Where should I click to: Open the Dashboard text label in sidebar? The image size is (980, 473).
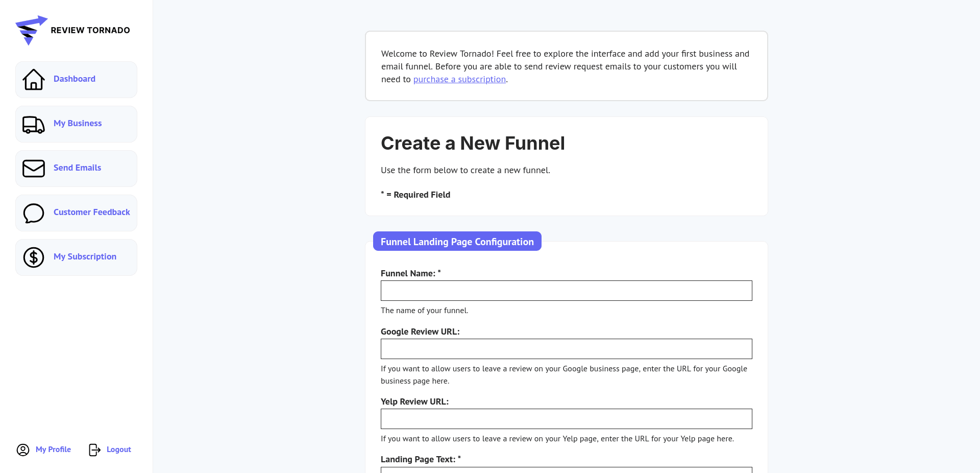point(75,79)
